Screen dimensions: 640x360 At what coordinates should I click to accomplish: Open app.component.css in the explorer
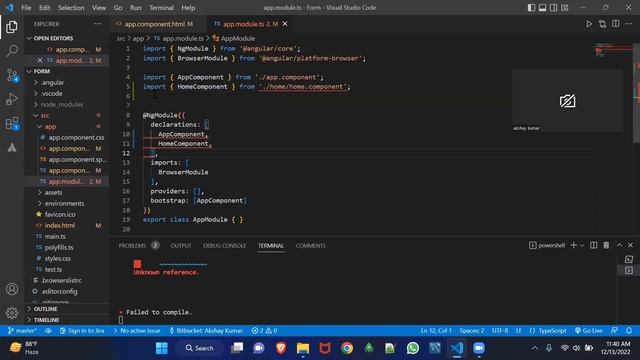(x=76, y=138)
